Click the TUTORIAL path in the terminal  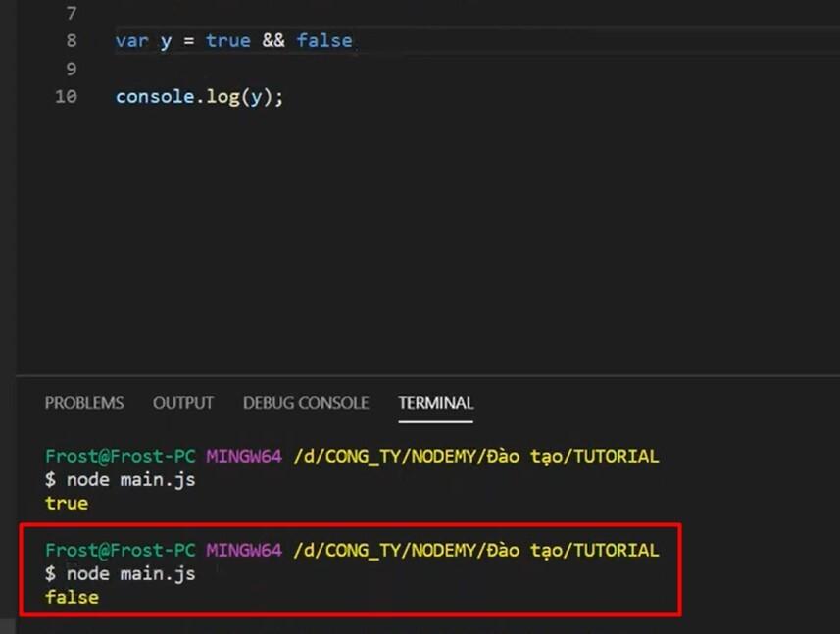coord(619,456)
